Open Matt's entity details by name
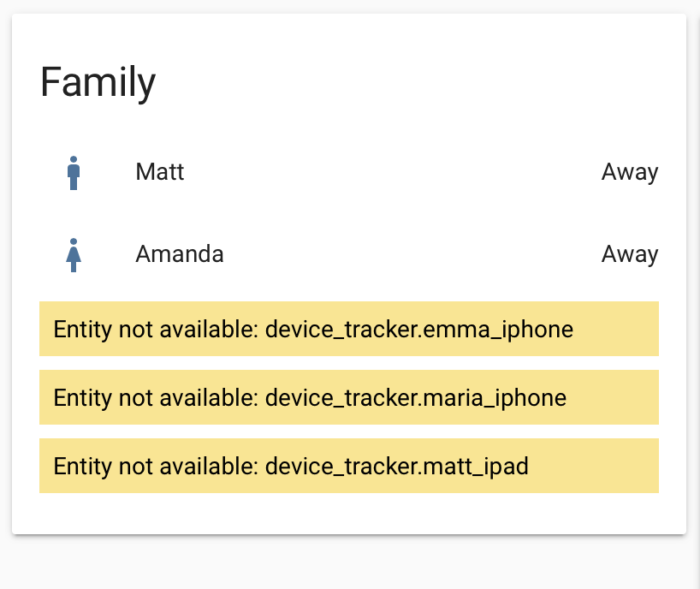The image size is (700, 589). [x=160, y=172]
